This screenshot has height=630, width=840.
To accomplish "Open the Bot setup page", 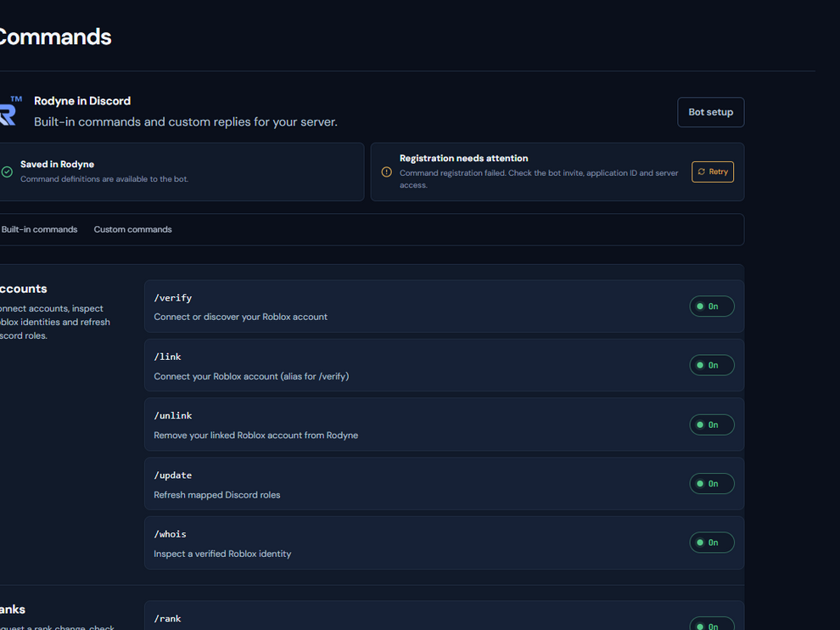I will tap(710, 112).
